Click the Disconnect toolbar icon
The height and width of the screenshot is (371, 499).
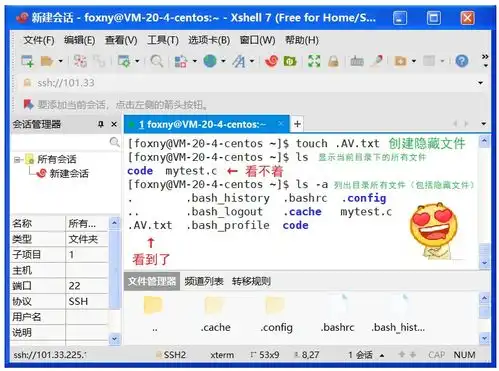click(80, 61)
